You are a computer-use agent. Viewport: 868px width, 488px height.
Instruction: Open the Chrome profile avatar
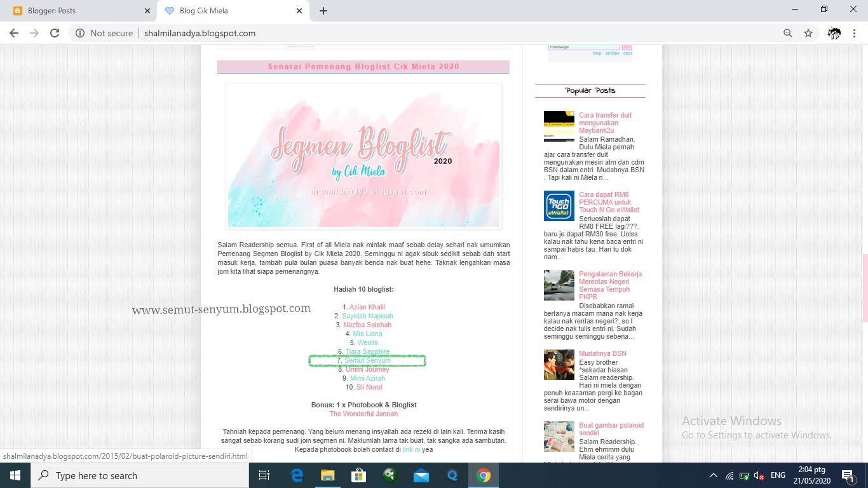click(834, 33)
